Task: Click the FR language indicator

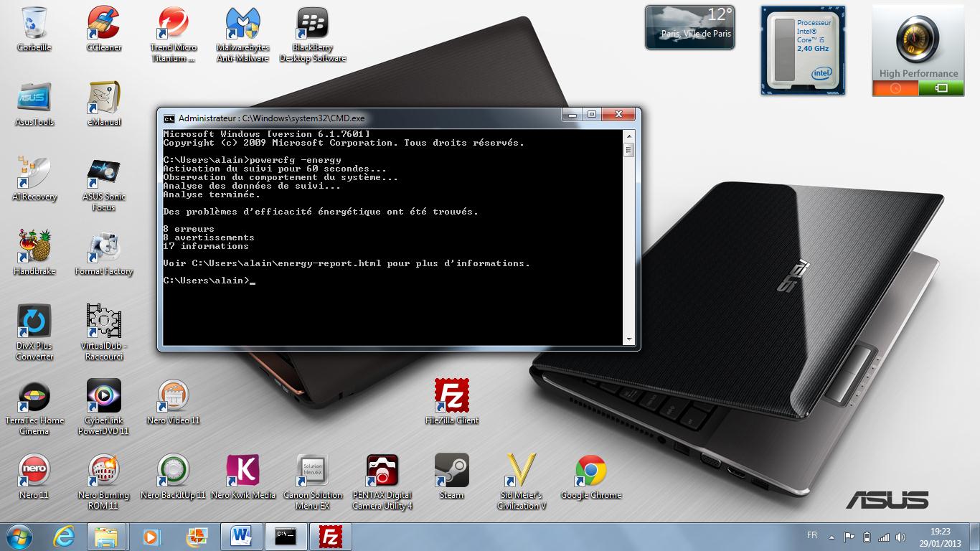Action: coord(812,535)
